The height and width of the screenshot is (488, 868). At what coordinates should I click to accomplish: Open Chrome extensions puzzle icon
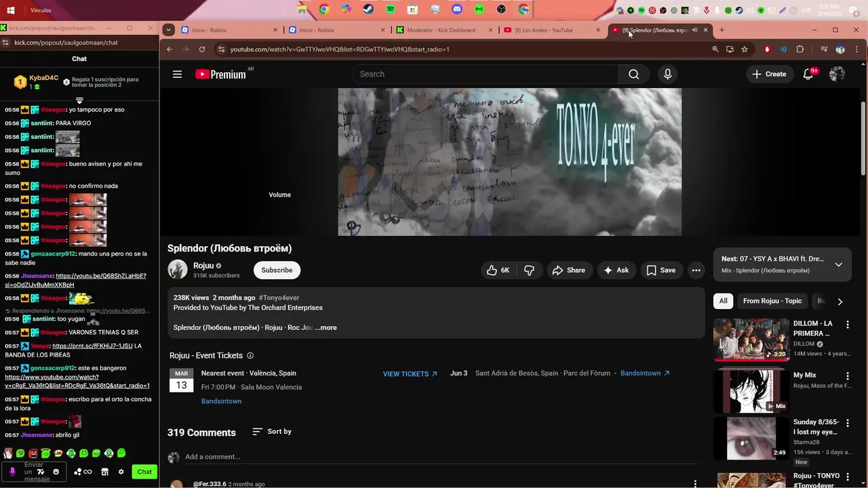(x=800, y=49)
